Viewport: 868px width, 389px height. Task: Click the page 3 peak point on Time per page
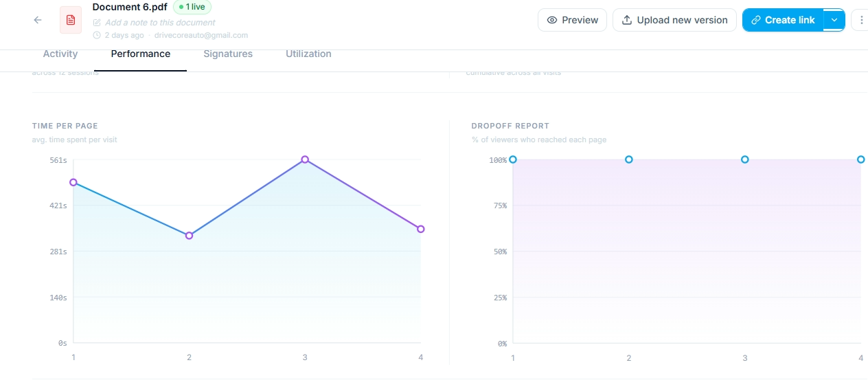tap(305, 159)
